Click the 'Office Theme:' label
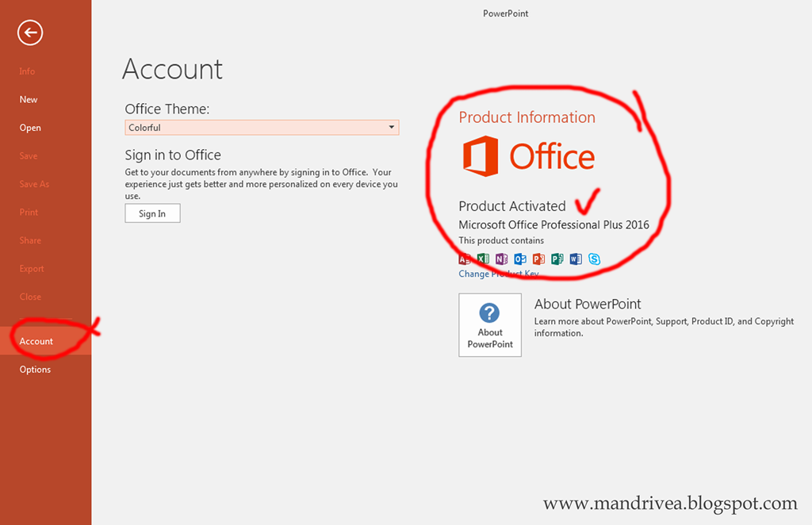The width and height of the screenshot is (812, 525). (167, 109)
